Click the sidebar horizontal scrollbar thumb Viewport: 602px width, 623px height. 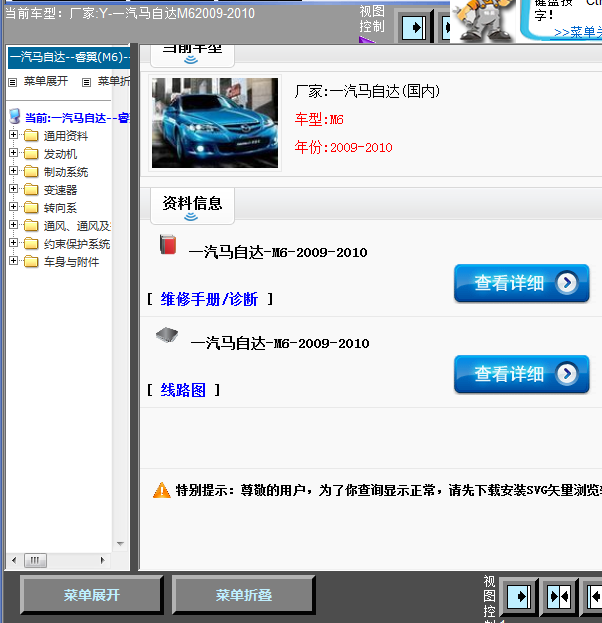(35, 560)
